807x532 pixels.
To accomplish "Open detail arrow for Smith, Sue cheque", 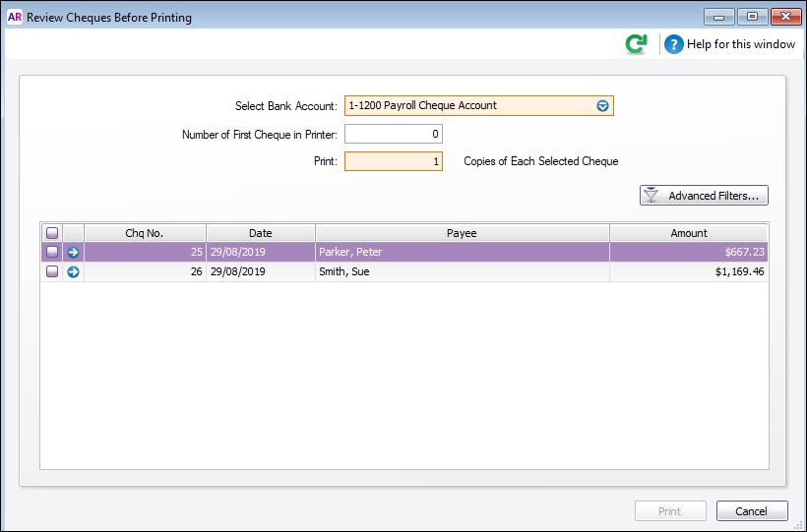I will (x=73, y=271).
